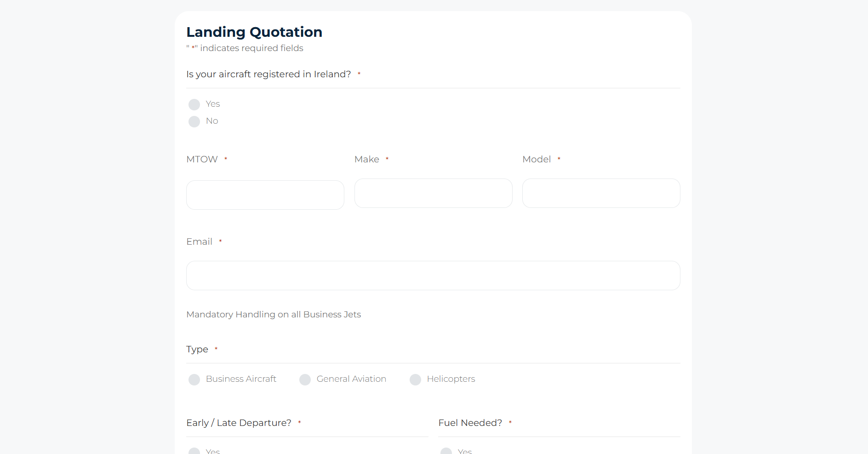The width and height of the screenshot is (868, 454).
Task: Click the Landing Quotation heading
Action: [254, 32]
